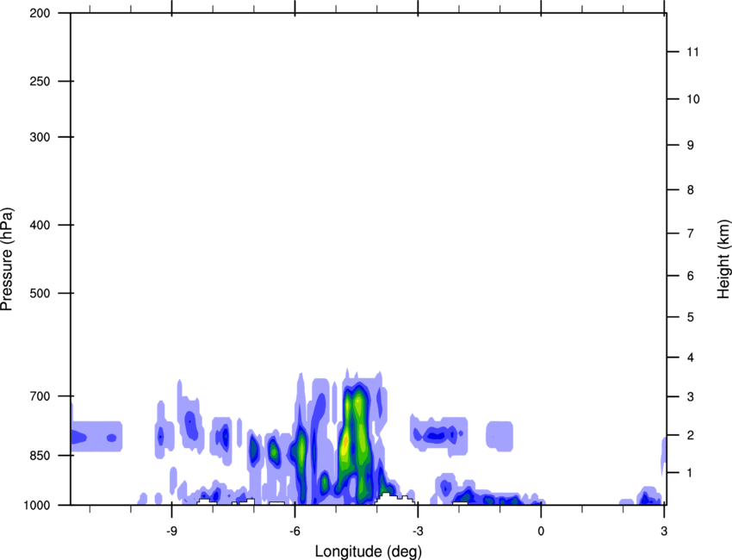
Task: Select the 200 pressure tick label
Action: (x=40, y=13)
